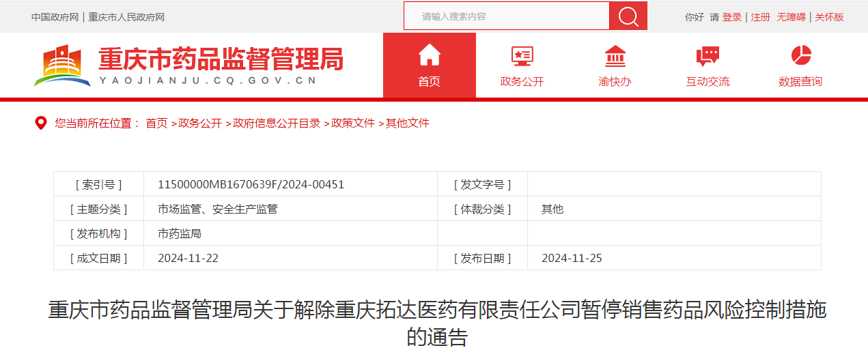Click the 注册 link

[761, 17]
